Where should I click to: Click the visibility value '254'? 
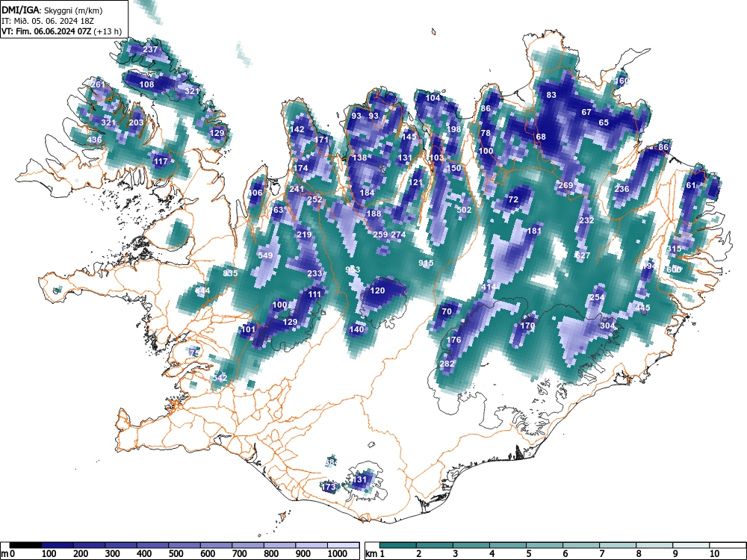pos(597,298)
